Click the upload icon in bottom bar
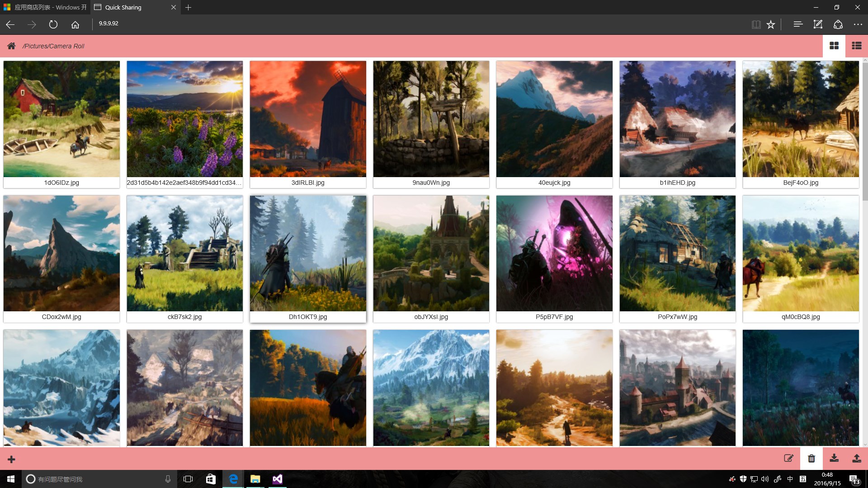 [856, 458]
